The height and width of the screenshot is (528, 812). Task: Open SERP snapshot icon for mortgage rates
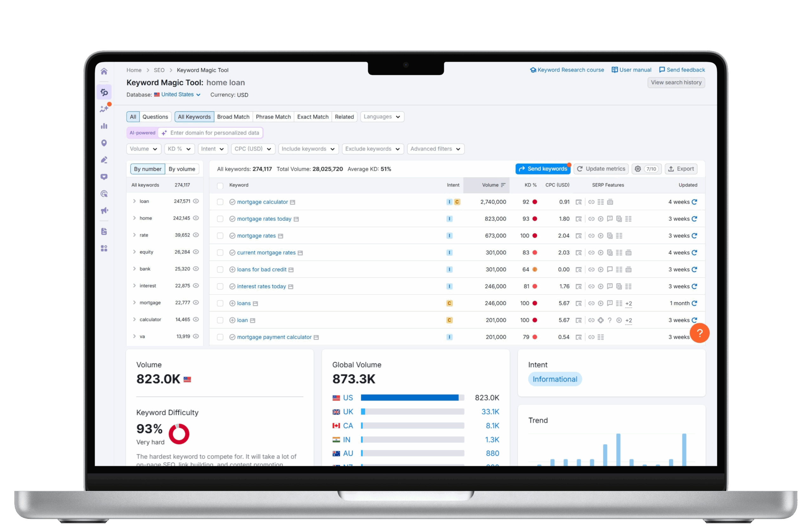578,235
